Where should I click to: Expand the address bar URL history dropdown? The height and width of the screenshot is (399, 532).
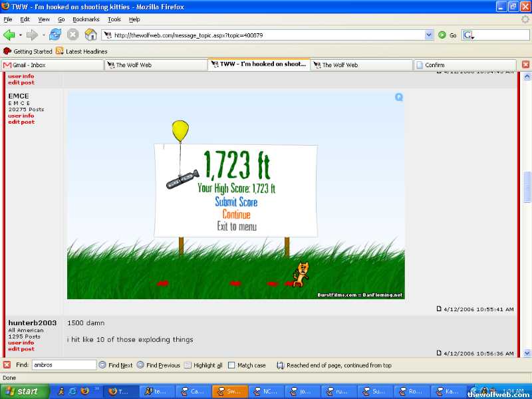[x=429, y=35]
